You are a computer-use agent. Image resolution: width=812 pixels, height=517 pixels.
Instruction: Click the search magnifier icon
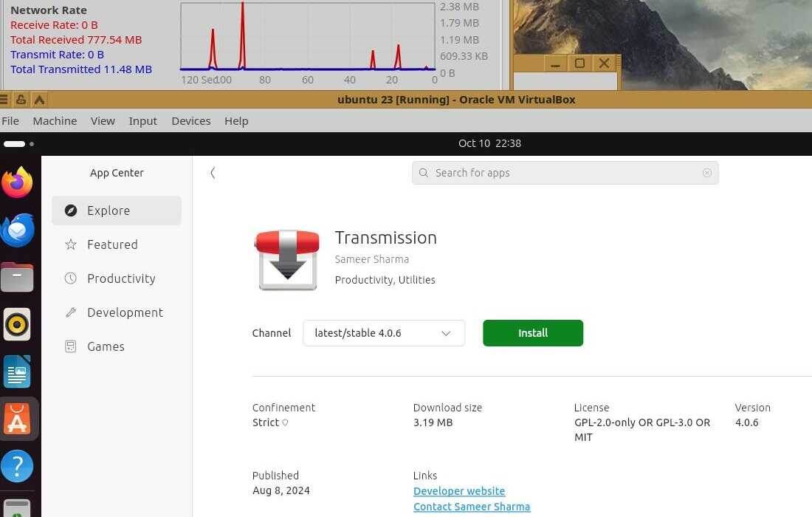pos(423,173)
